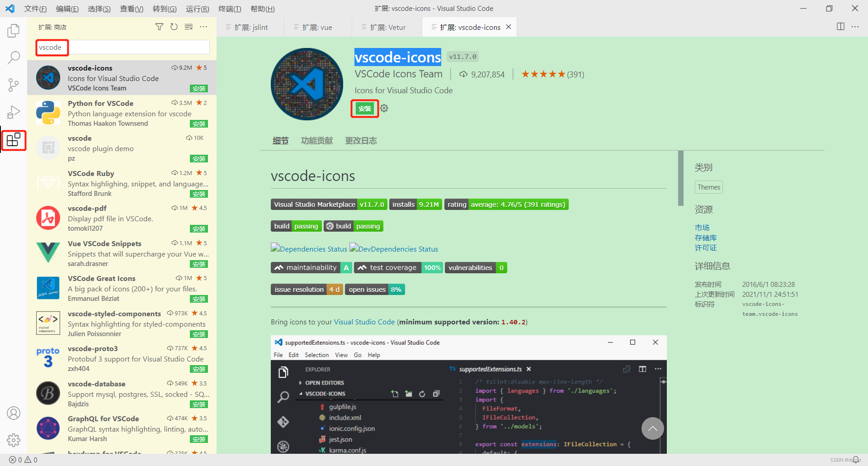Click the readme vertical scrollbar
The height and width of the screenshot is (466, 868).
[681, 178]
